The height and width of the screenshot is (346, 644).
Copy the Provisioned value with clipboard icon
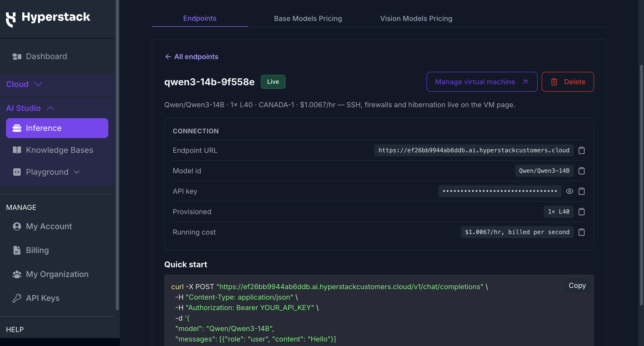point(582,212)
